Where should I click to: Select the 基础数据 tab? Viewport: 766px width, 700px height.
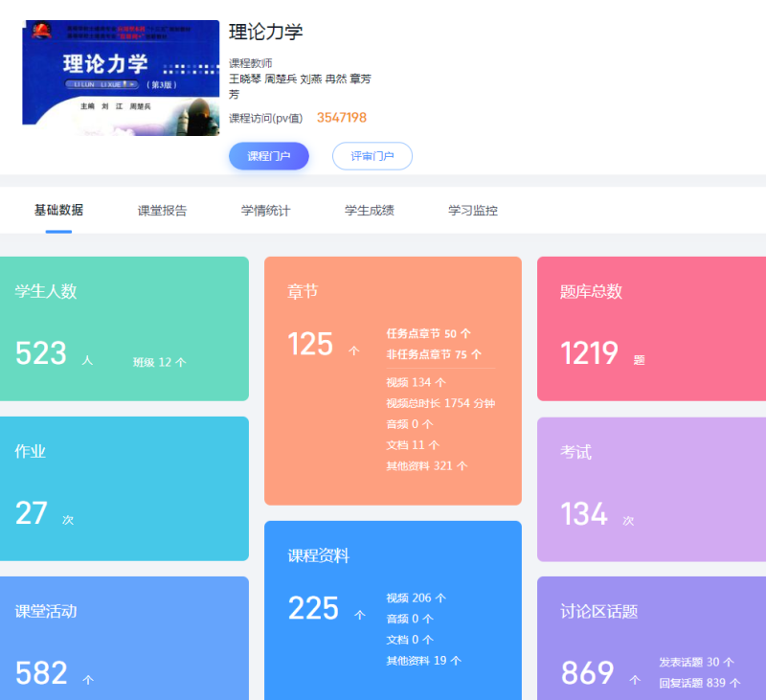[x=58, y=211]
